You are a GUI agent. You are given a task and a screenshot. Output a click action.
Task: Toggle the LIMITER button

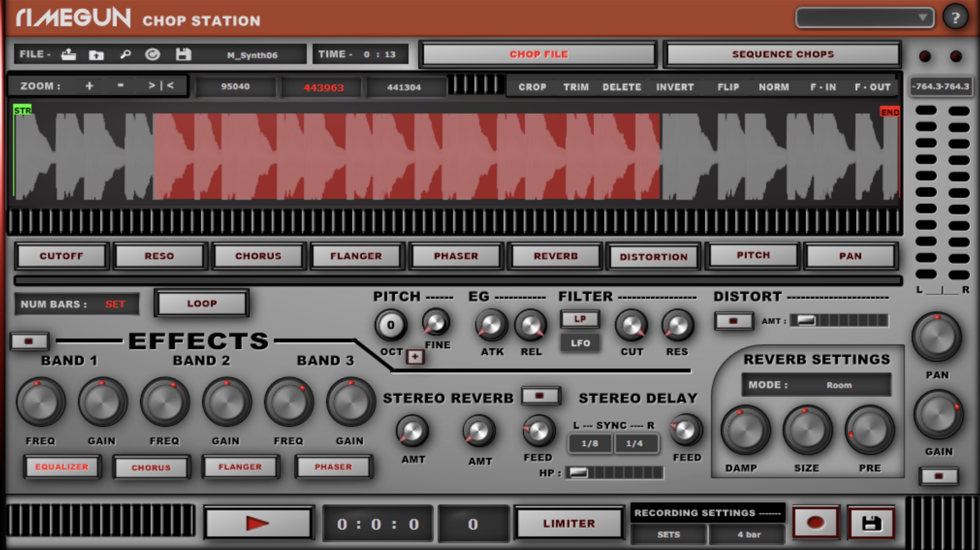(569, 523)
